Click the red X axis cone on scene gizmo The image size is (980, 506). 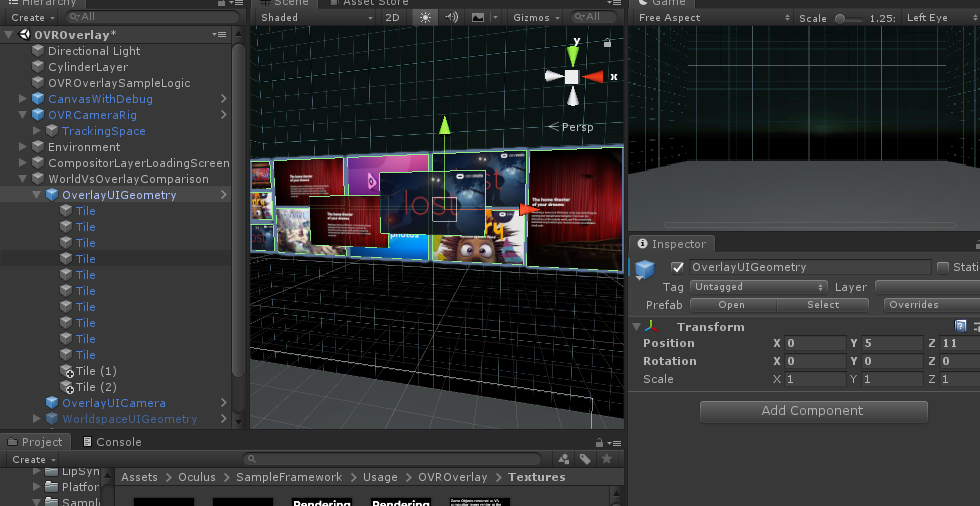(x=593, y=77)
